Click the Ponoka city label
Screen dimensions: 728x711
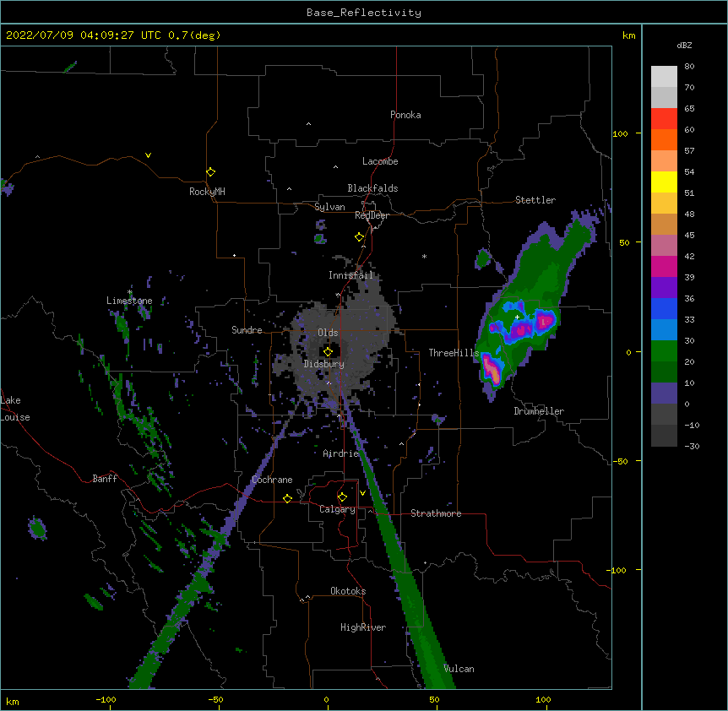pyautogui.click(x=405, y=115)
